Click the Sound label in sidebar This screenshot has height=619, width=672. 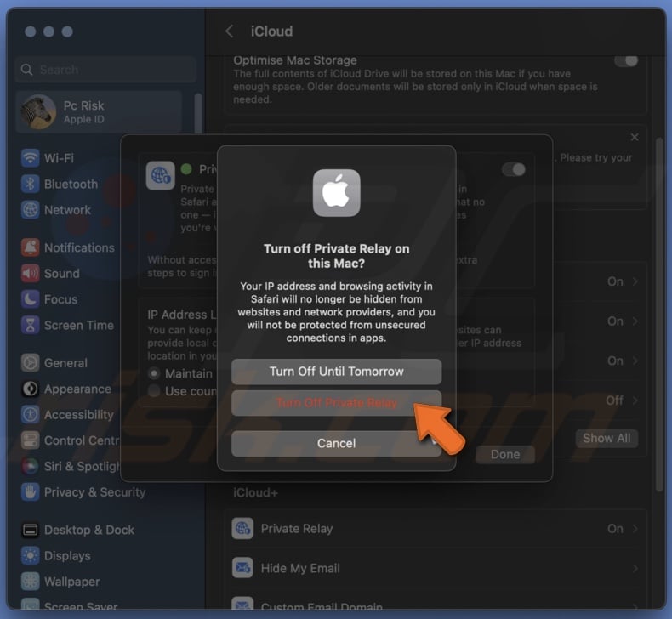(x=62, y=273)
